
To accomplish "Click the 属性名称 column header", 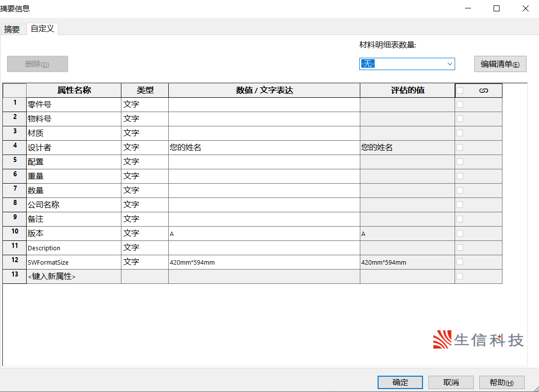I will point(74,90).
